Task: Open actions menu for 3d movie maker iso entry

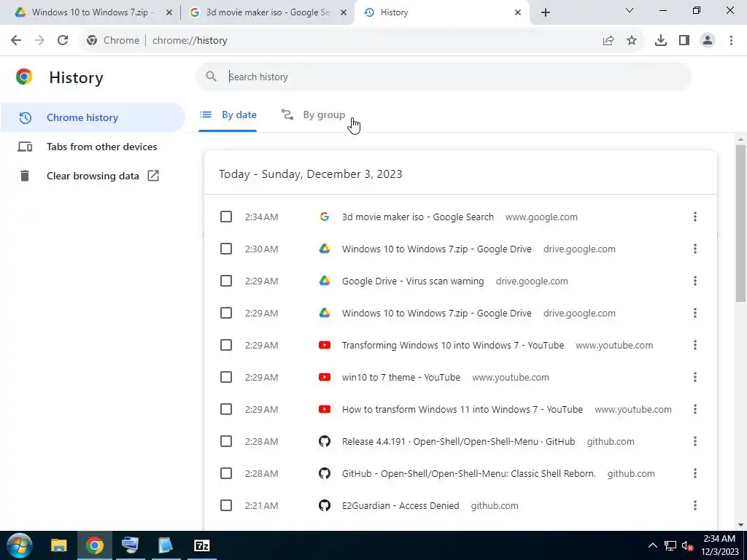Action: point(695,217)
